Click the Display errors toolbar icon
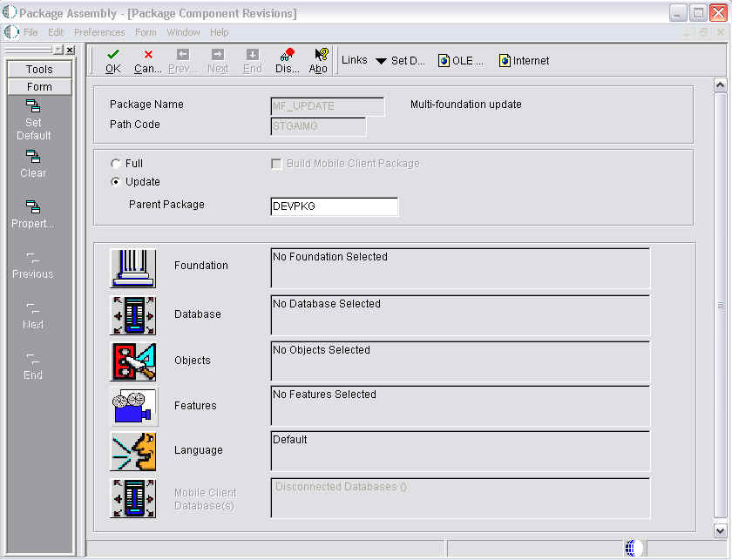This screenshot has width=732, height=560. (287, 61)
